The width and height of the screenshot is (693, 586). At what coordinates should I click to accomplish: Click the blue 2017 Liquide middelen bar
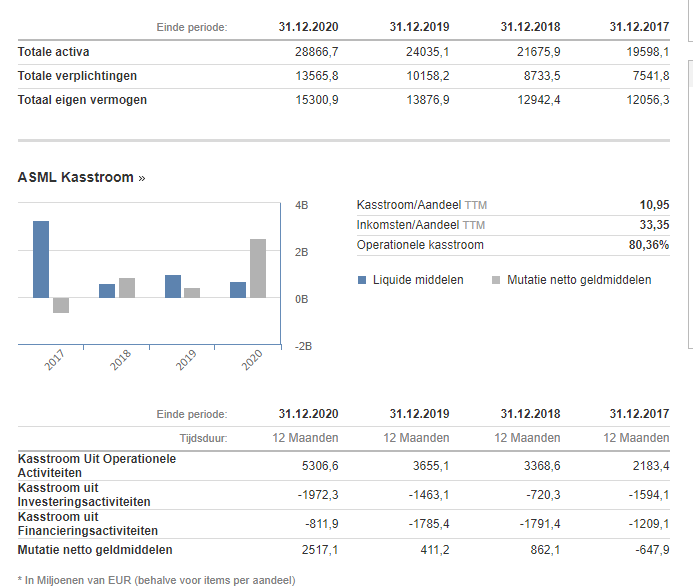[41, 259]
